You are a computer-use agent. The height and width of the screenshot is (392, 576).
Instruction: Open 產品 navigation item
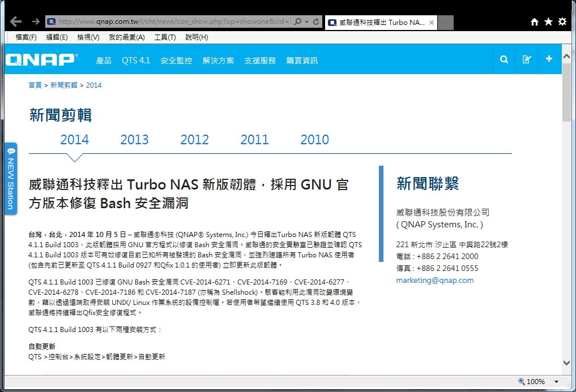click(x=104, y=61)
